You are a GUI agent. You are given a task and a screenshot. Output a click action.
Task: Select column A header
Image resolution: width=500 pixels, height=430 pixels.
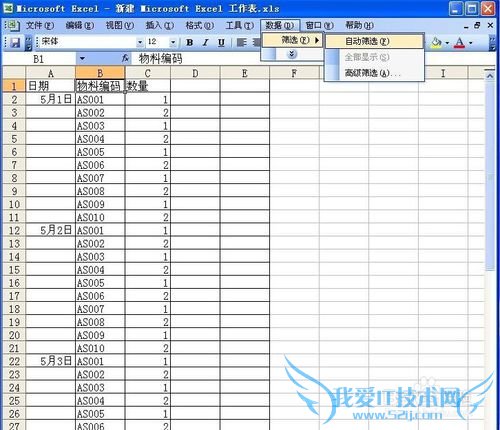(x=51, y=73)
